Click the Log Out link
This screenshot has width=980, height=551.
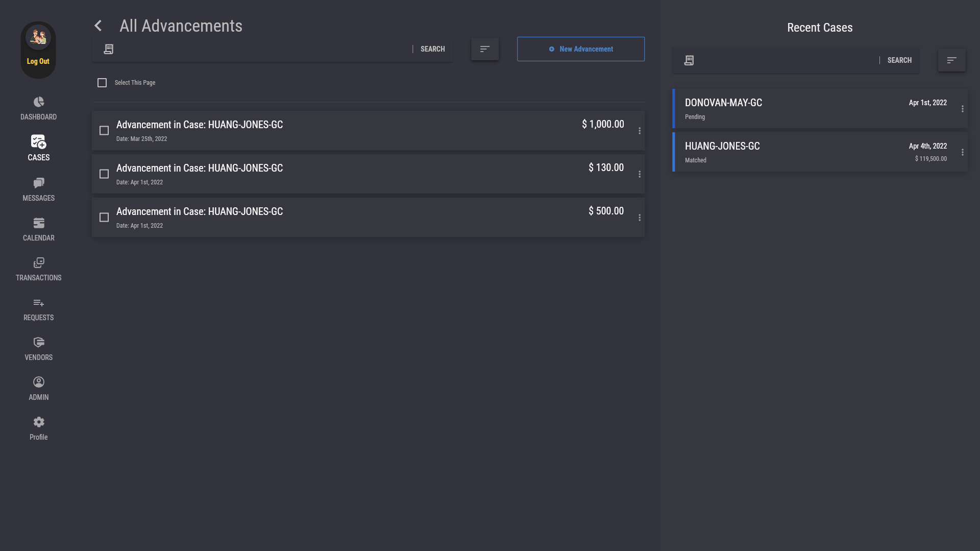tap(38, 61)
